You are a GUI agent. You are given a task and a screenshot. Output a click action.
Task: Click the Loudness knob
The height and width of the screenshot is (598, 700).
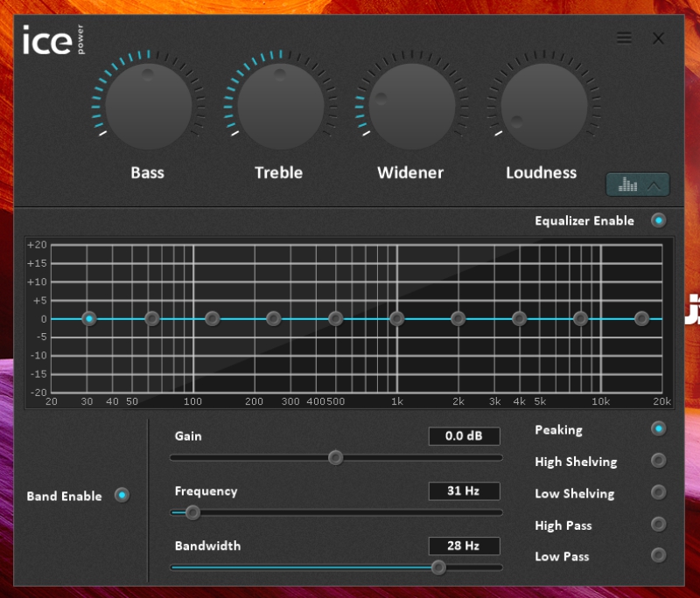542,107
